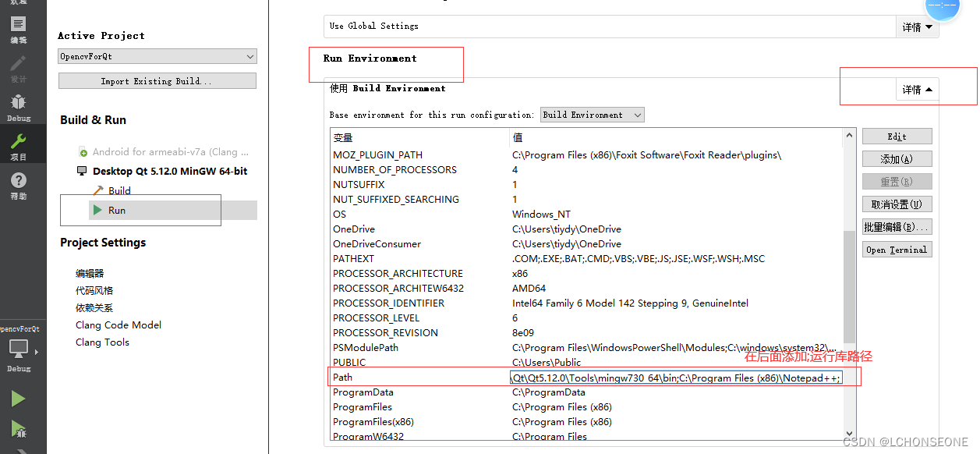Start debugging with the play-and-bug icon
980x454 pixels.
(18, 428)
